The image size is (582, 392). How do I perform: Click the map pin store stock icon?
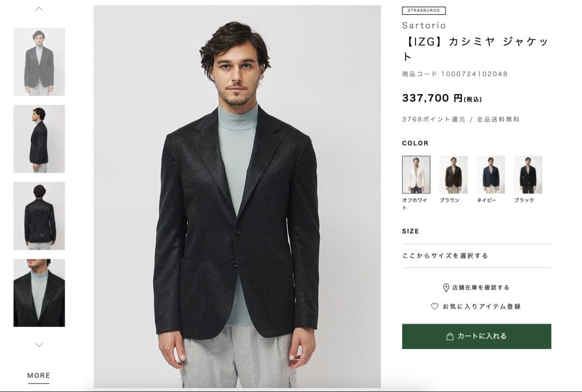click(x=446, y=288)
